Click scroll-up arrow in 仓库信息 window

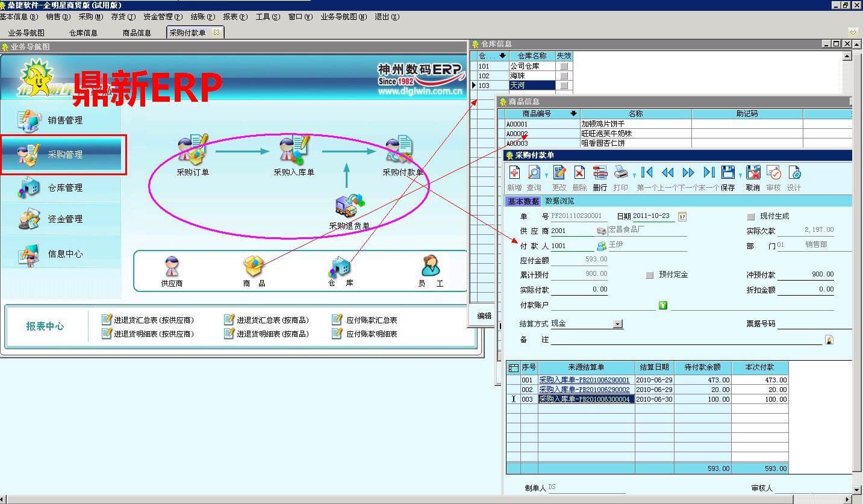coord(847,57)
